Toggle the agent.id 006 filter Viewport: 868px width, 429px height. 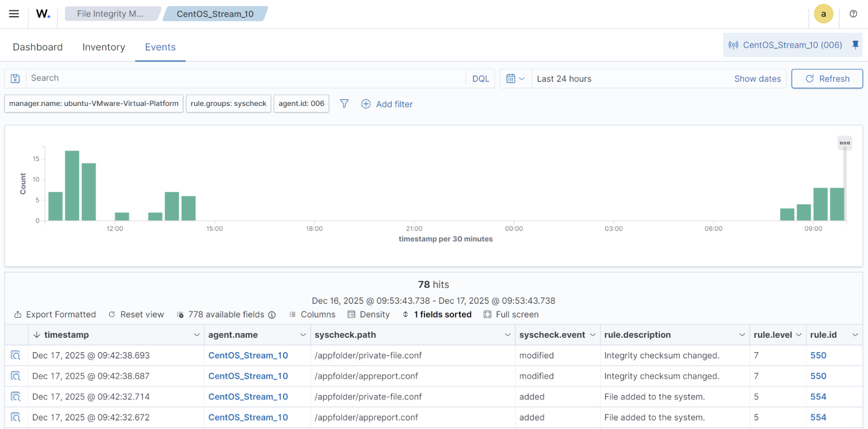click(x=301, y=103)
